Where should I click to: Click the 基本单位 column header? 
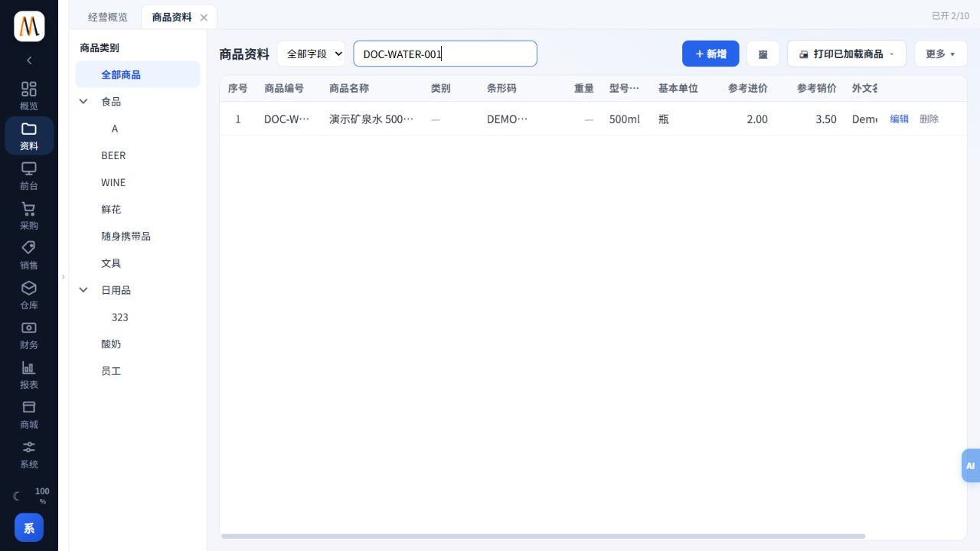click(678, 88)
